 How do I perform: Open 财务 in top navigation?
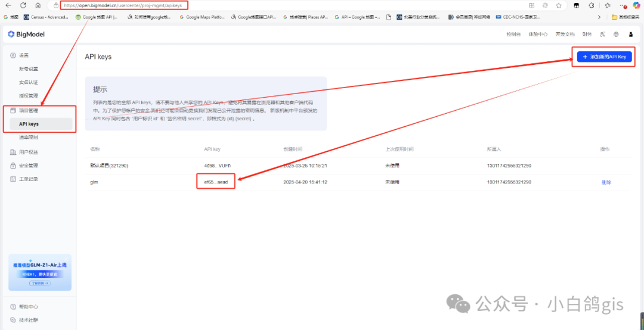tap(587, 35)
